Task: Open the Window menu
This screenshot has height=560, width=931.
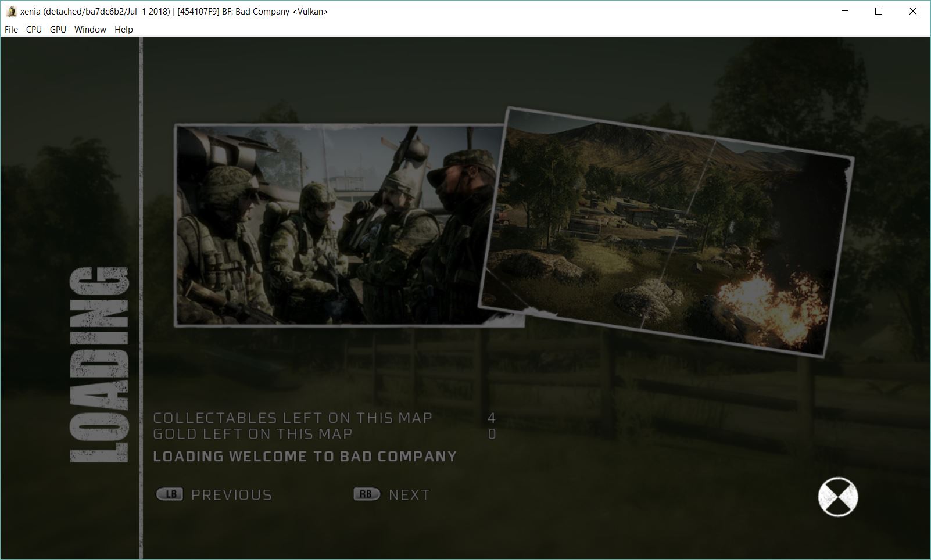Action: 90,29
